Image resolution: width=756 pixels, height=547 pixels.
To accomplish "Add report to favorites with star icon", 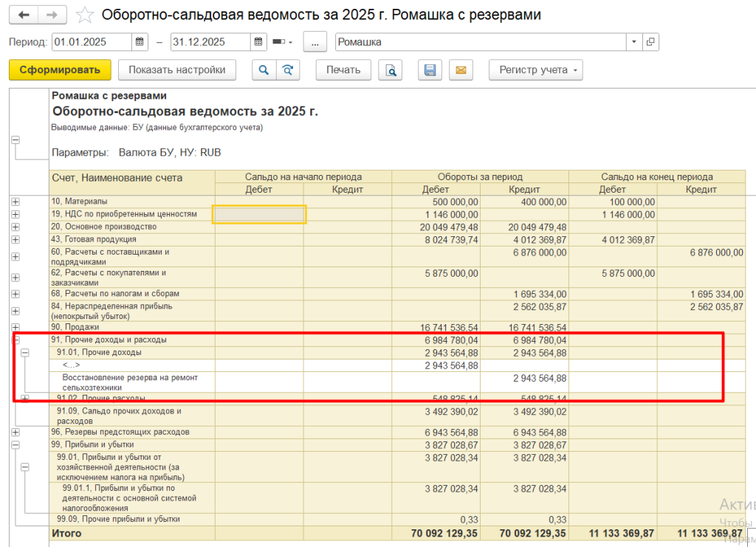I will [x=85, y=15].
